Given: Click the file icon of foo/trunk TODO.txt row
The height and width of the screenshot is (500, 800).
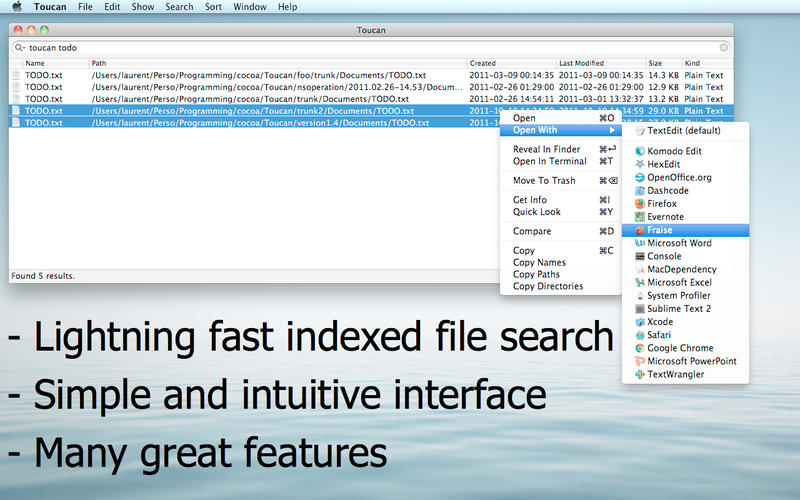Looking at the screenshot, I should 16,75.
